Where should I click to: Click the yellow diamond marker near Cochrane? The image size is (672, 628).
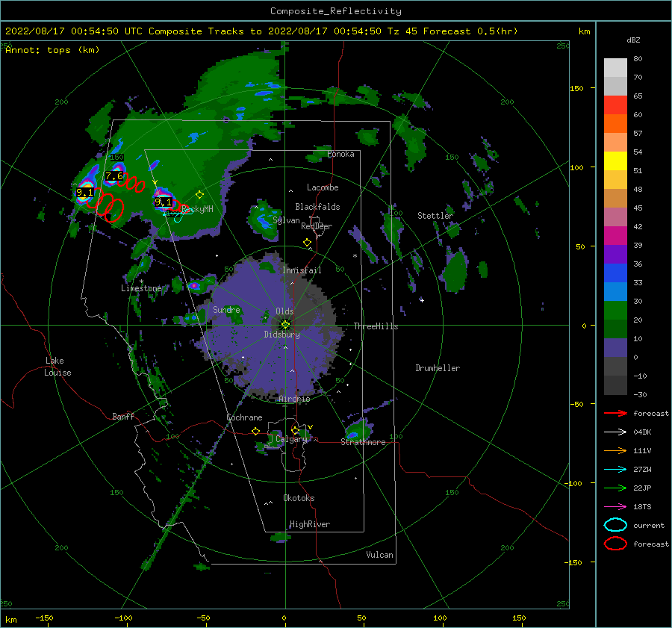tap(256, 432)
